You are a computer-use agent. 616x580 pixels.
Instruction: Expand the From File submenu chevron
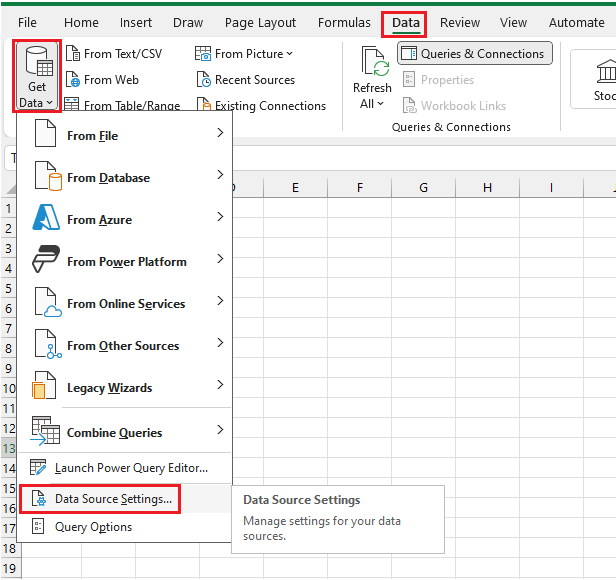coord(220,133)
